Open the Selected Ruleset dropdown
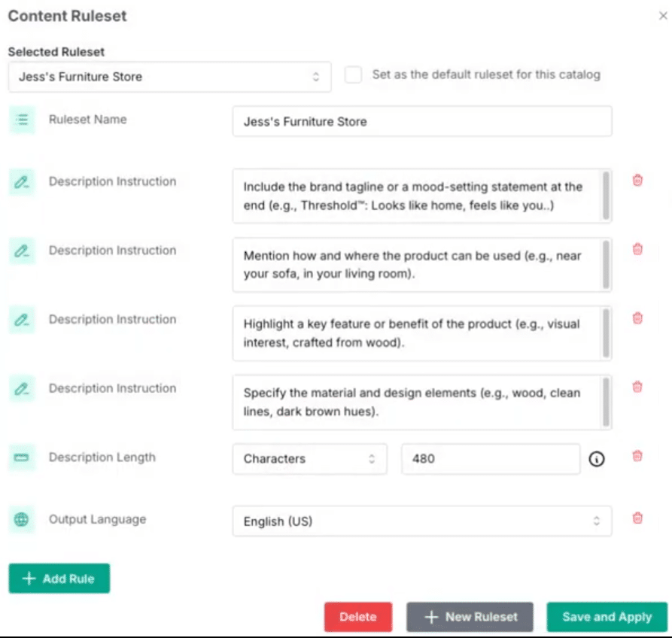This screenshot has height=638, width=672. 170,77
